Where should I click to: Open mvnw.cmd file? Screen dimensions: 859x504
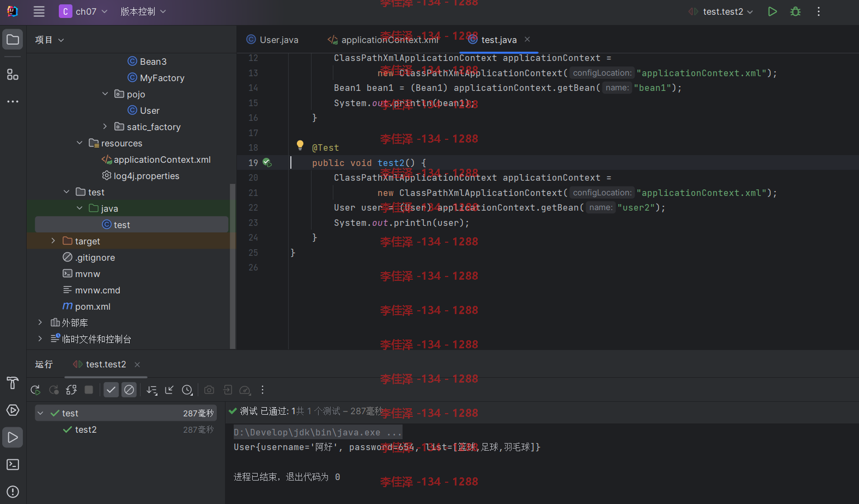click(x=92, y=290)
